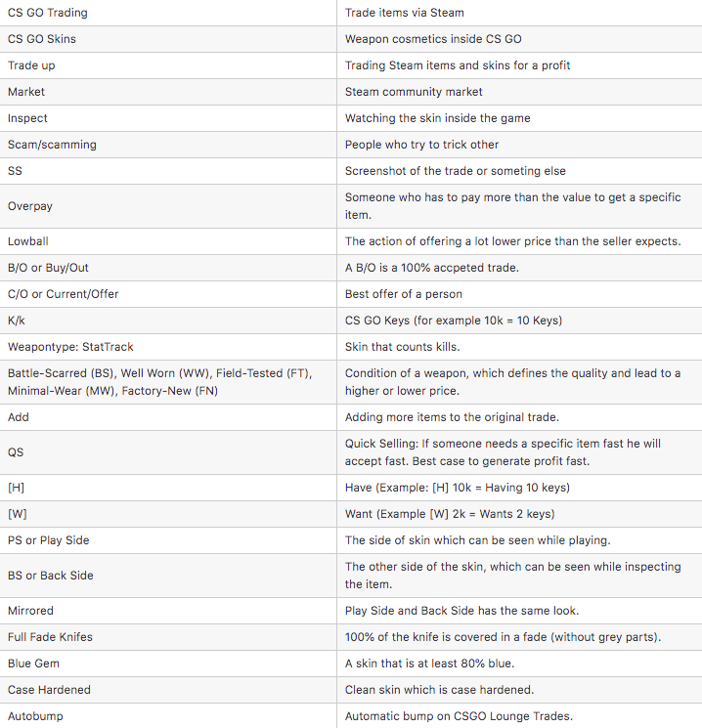Image resolution: width=702 pixels, height=728 pixels.
Task: Select the 'PS or Play Side' term
Action: pos(48,540)
